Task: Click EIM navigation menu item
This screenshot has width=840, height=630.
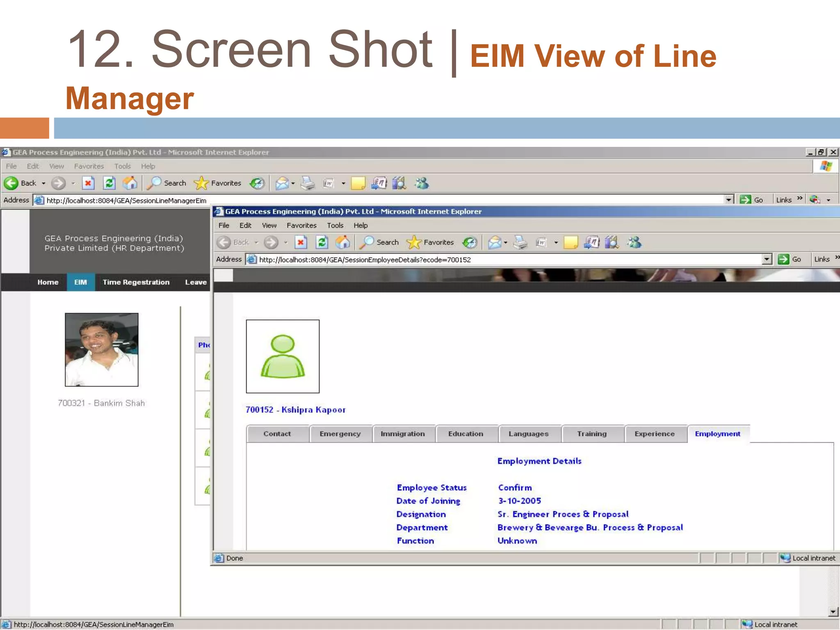Action: point(80,282)
